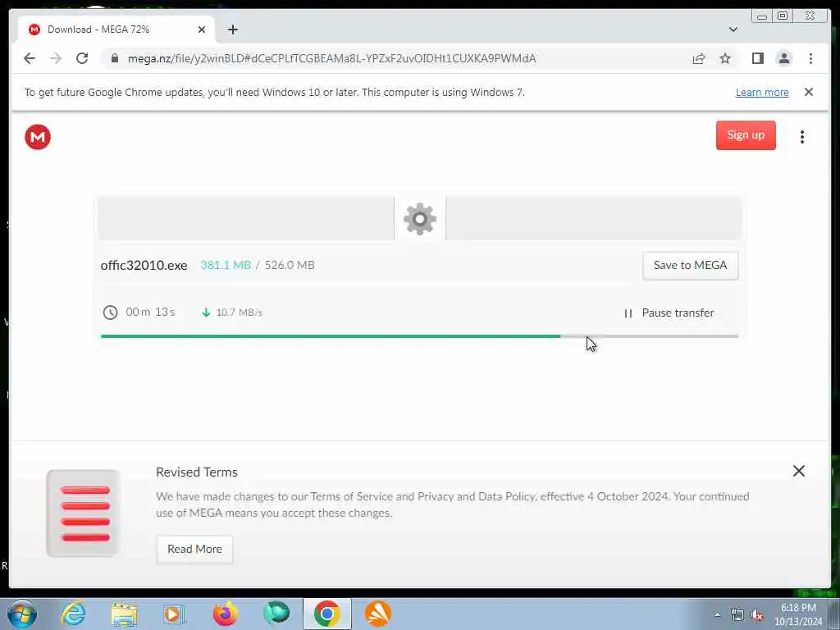The width and height of the screenshot is (840, 630).
Task: Click the forward navigation arrow
Action: pyautogui.click(x=56, y=58)
